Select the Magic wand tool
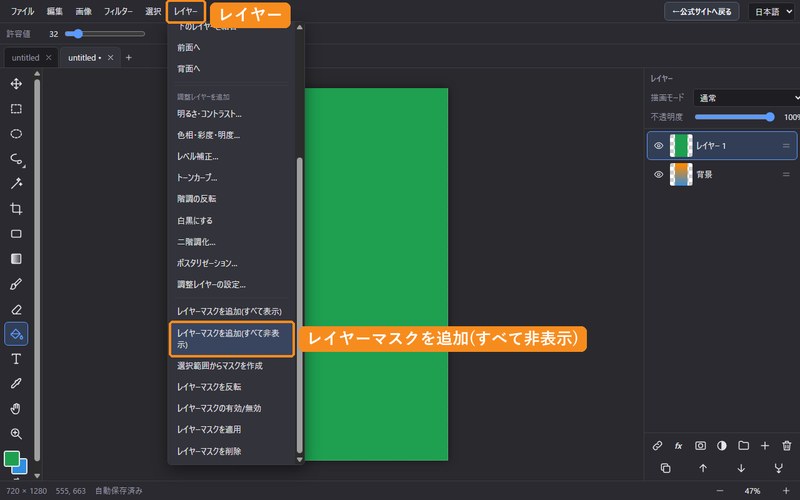The height and width of the screenshot is (500, 800). tap(16, 184)
